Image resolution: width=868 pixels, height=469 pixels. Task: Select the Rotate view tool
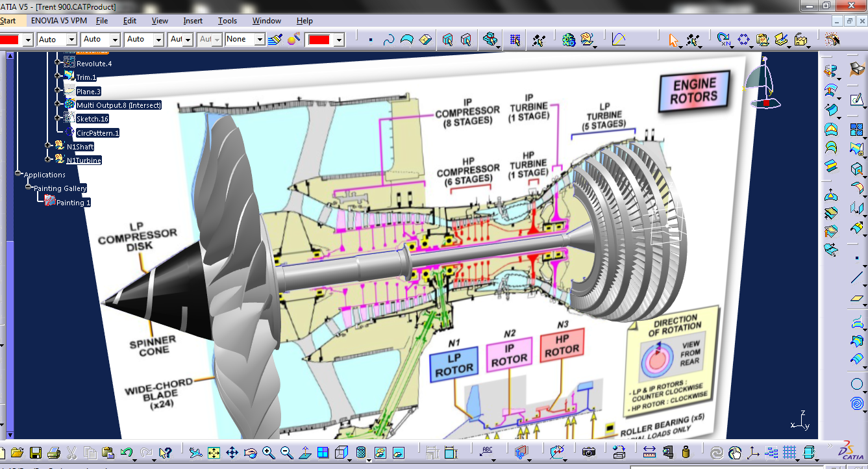[250, 453]
